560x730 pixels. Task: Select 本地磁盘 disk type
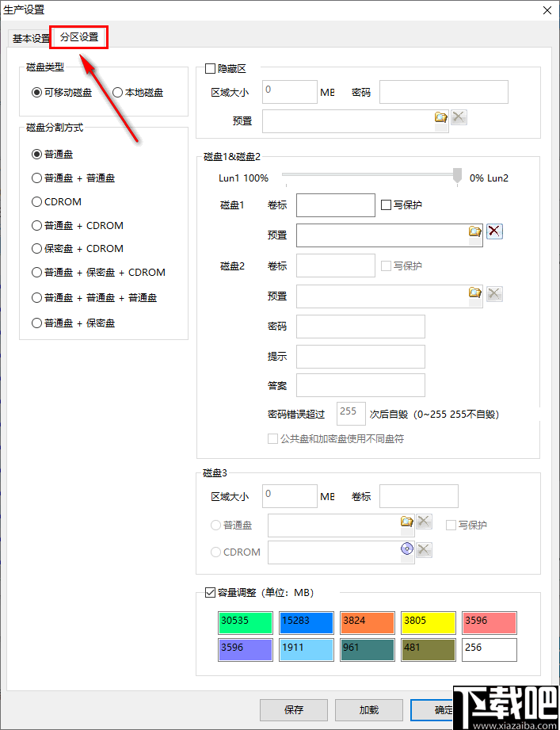coord(138,93)
